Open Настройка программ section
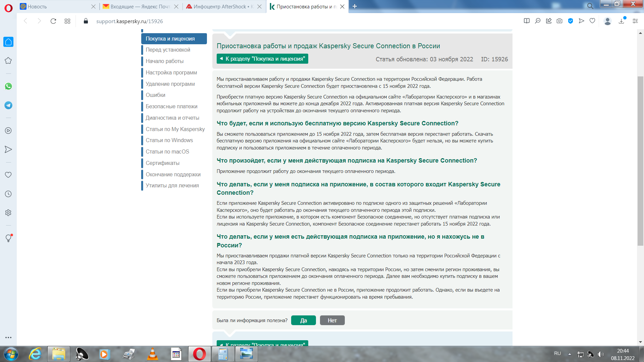Screen dimensions: 644x362 171,72
